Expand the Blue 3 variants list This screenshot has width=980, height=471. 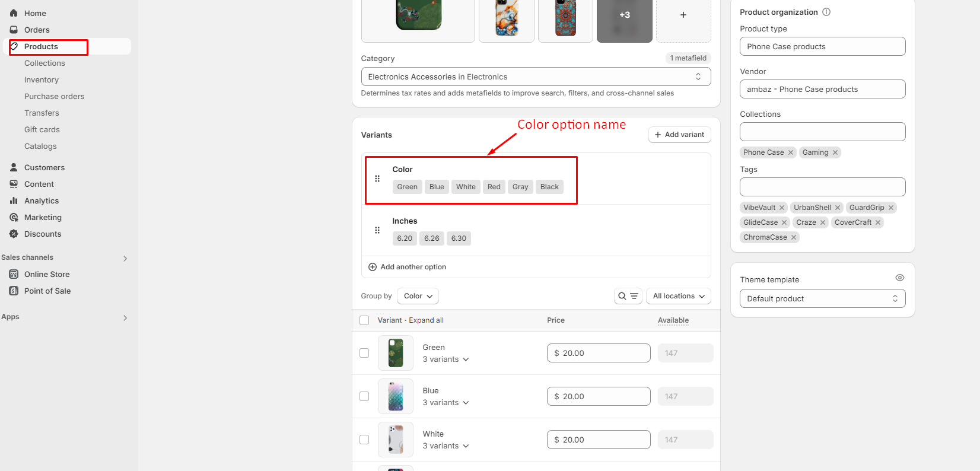click(446, 403)
